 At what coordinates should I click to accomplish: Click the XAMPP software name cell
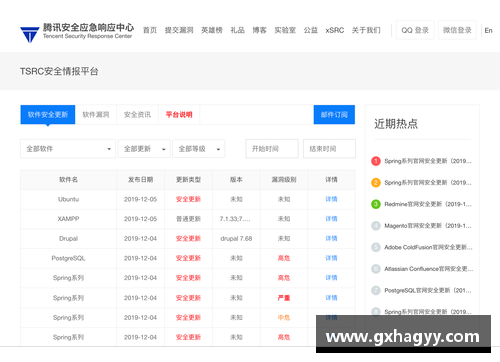coord(68,219)
